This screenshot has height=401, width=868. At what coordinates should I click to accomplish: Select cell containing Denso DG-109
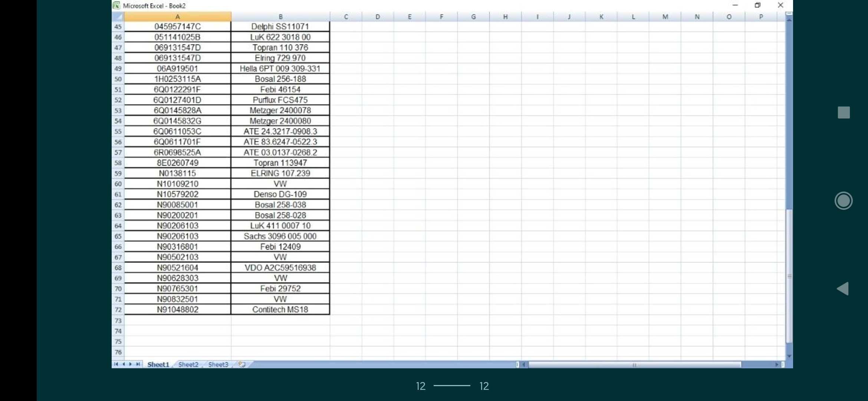click(x=280, y=194)
